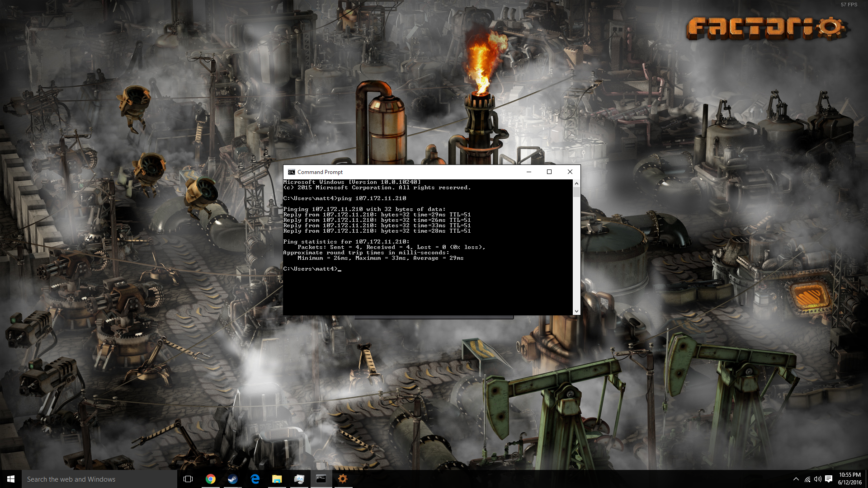Click the final C:\Users\matt4> prompt line
The height and width of the screenshot is (488, 868).
click(312, 269)
